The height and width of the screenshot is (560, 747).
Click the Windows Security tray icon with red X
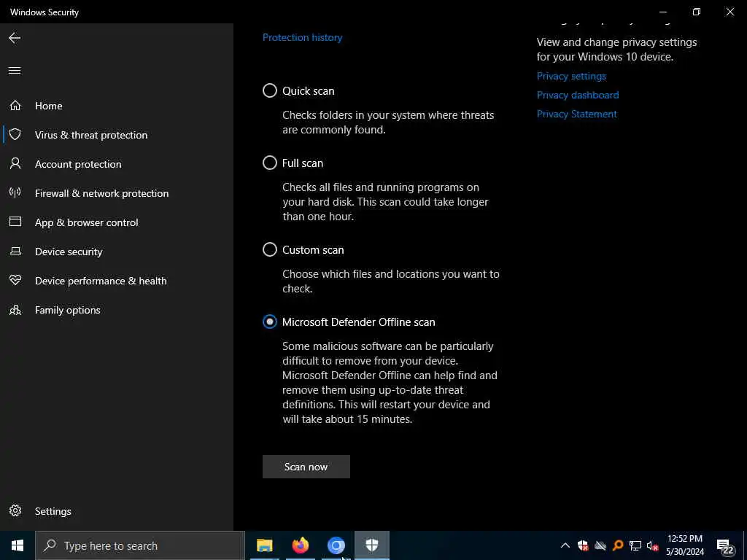tap(583, 545)
